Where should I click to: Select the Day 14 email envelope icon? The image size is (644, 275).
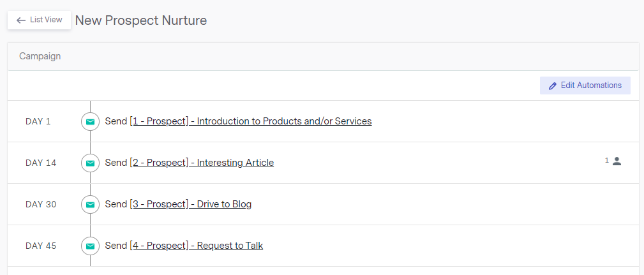[90, 163]
